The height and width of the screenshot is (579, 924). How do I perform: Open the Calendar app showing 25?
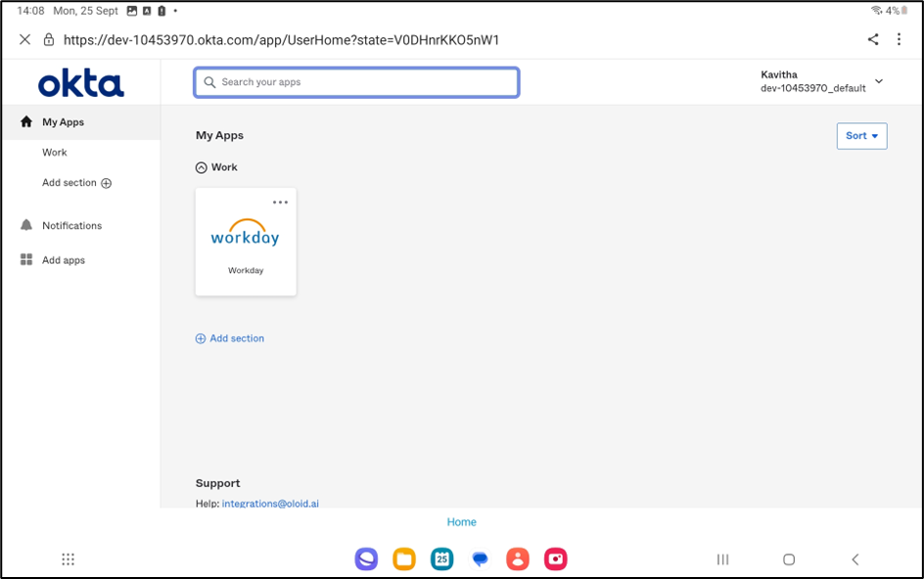point(442,559)
